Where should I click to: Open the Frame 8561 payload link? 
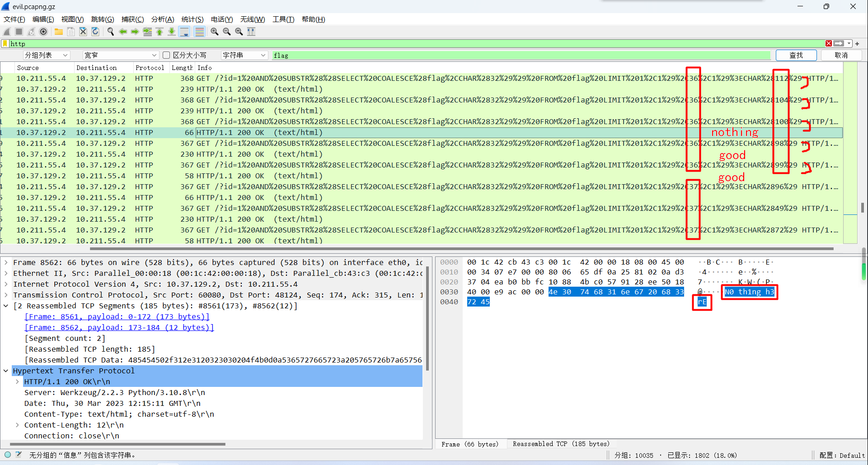117,316
